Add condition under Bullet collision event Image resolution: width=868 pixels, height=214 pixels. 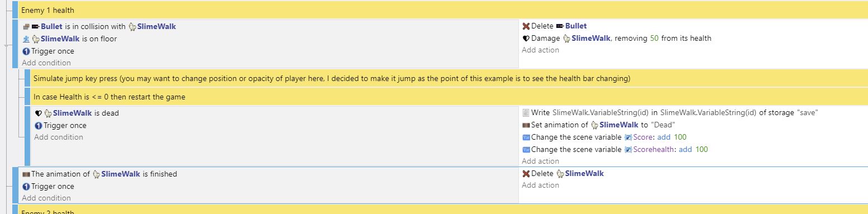[46, 63]
